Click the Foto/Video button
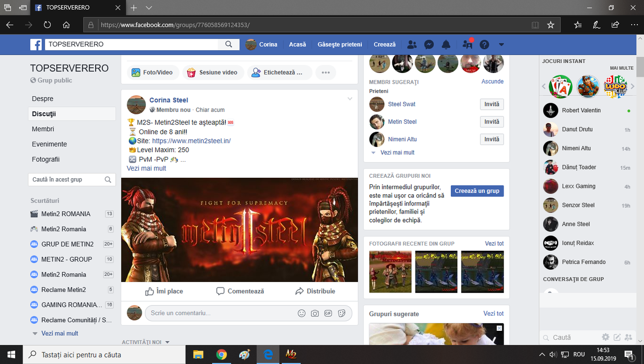Viewport: 644px width, 364px height. click(152, 72)
